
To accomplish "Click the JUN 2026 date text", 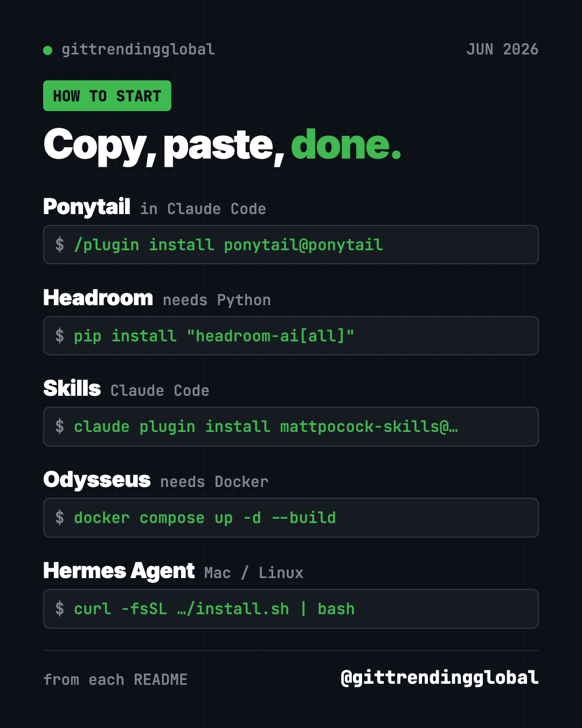I will coord(502,49).
